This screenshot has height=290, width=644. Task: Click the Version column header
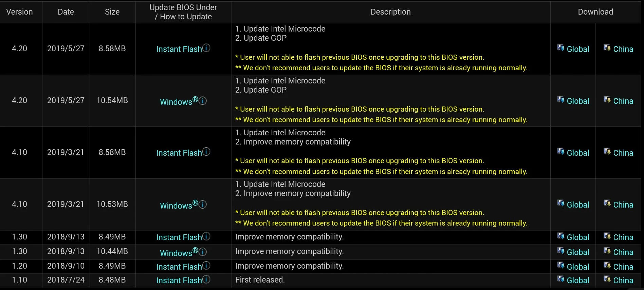tap(20, 12)
